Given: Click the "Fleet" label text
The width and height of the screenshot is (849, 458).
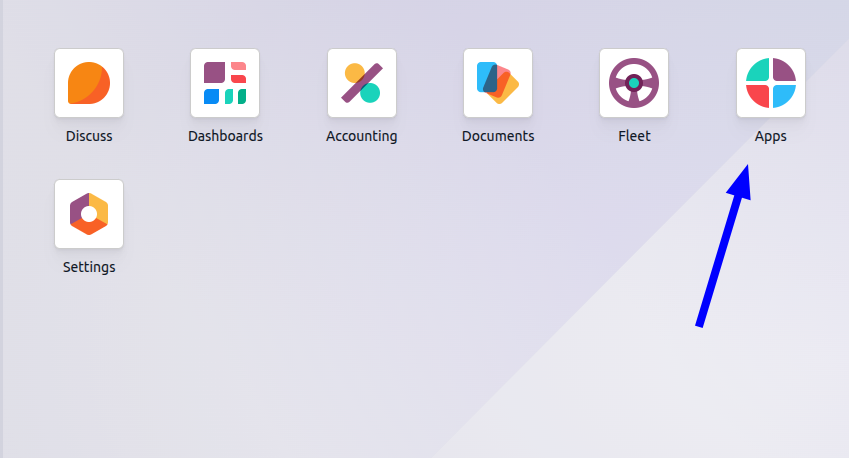Looking at the screenshot, I should pos(634,136).
